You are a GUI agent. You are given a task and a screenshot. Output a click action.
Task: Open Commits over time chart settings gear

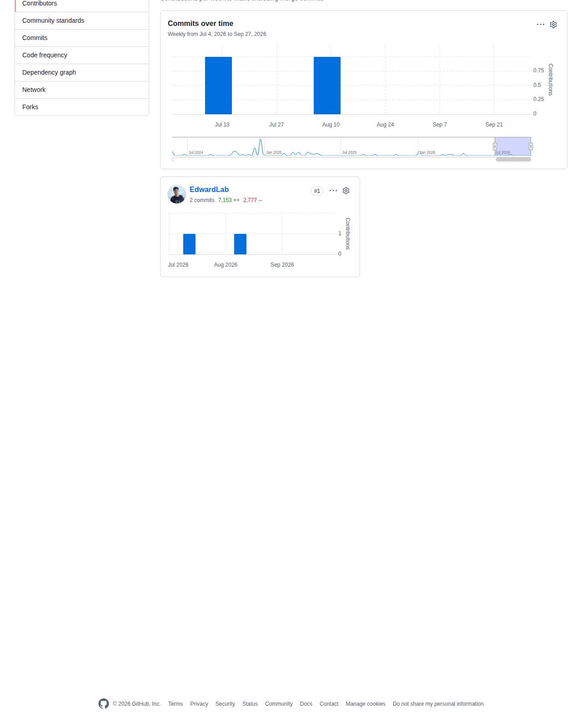[x=553, y=25]
